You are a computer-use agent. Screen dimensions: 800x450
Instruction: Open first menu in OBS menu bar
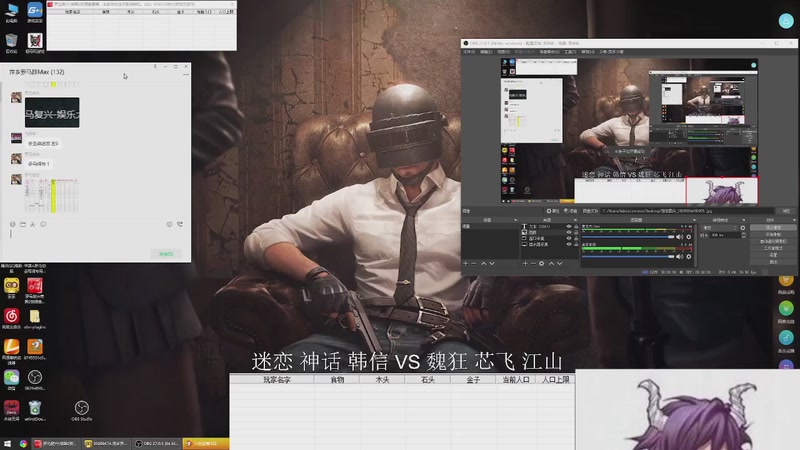pos(469,52)
